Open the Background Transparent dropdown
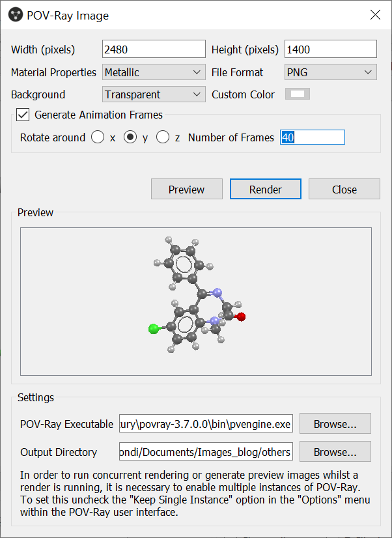Image resolution: width=392 pixels, height=538 pixels. coord(154,94)
